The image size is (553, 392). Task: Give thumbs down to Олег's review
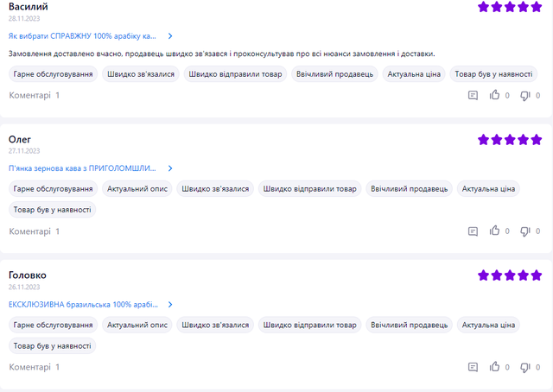pyautogui.click(x=524, y=231)
